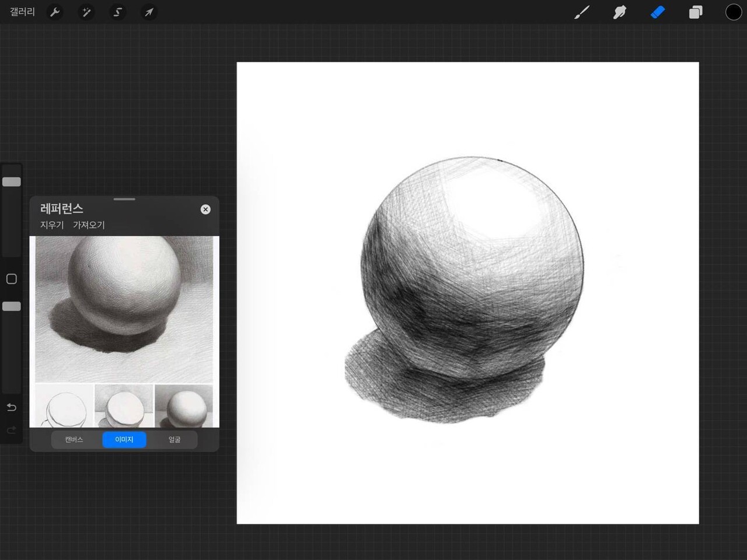Select the 이미지 reference tab
The height and width of the screenshot is (560, 747).
pos(124,440)
